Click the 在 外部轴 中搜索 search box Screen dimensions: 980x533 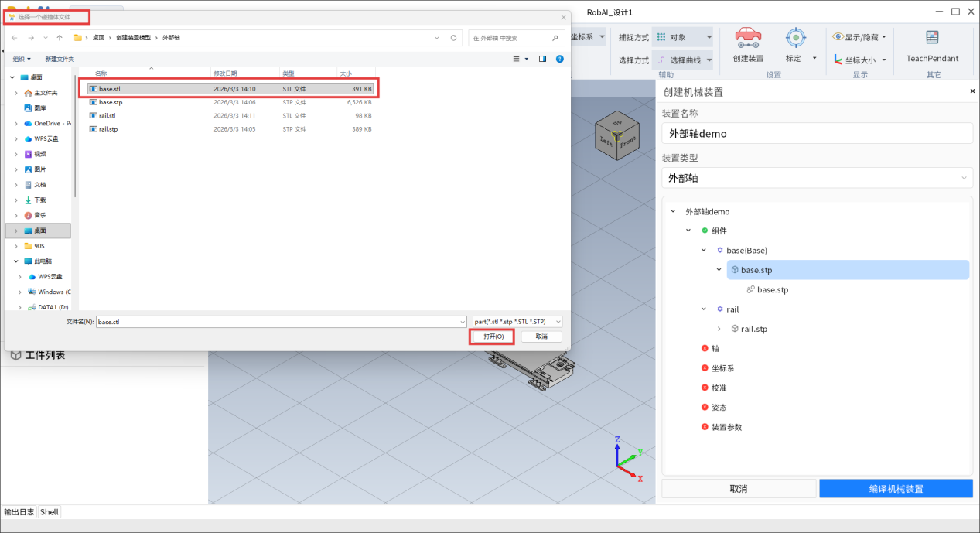tap(516, 38)
